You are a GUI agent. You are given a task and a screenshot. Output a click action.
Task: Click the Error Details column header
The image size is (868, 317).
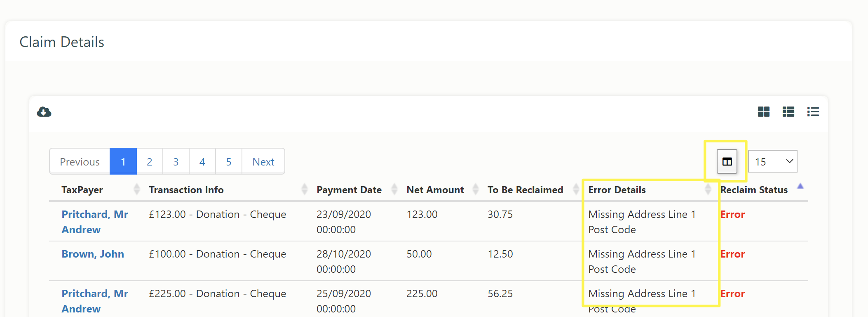click(617, 190)
